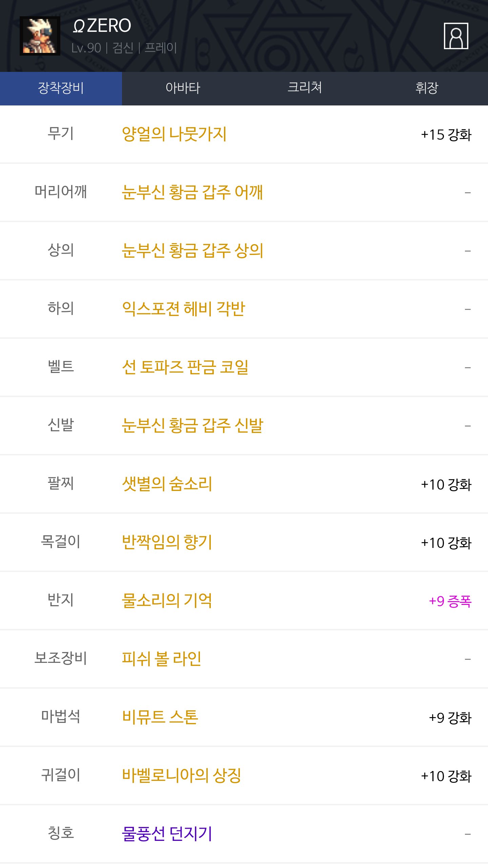
Task: Go to the 휘장 tab
Action: tap(427, 88)
